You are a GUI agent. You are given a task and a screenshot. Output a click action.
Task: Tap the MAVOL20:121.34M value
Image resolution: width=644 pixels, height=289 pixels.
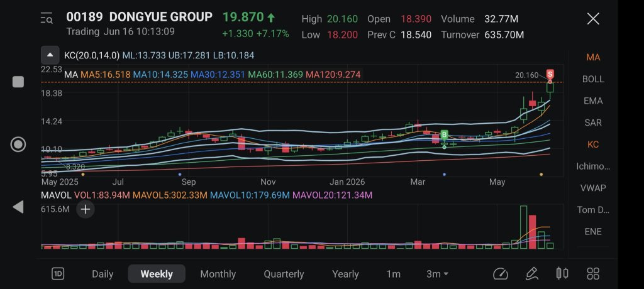(x=332, y=195)
